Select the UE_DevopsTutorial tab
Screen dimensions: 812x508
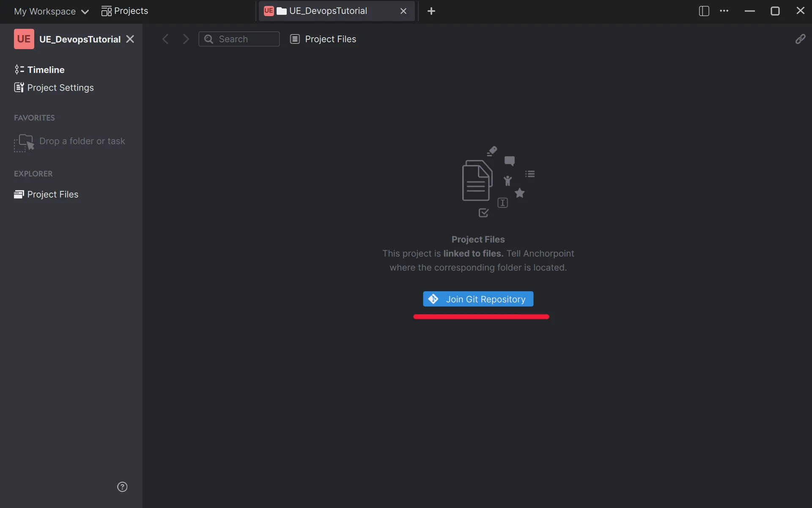click(328, 11)
